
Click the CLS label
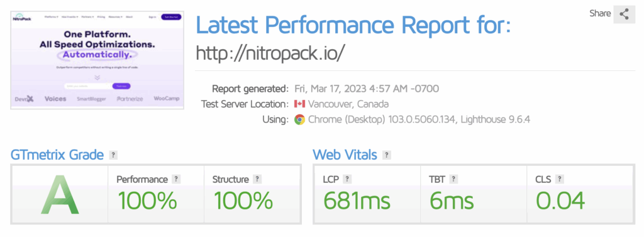click(x=543, y=180)
